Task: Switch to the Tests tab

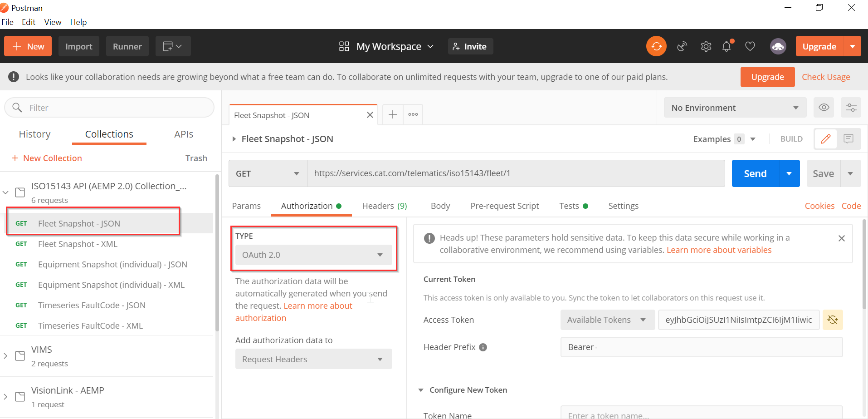Action: point(574,206)
